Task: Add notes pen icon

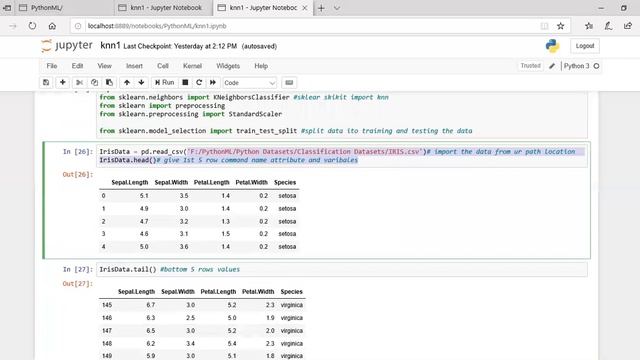Action: 608,26
